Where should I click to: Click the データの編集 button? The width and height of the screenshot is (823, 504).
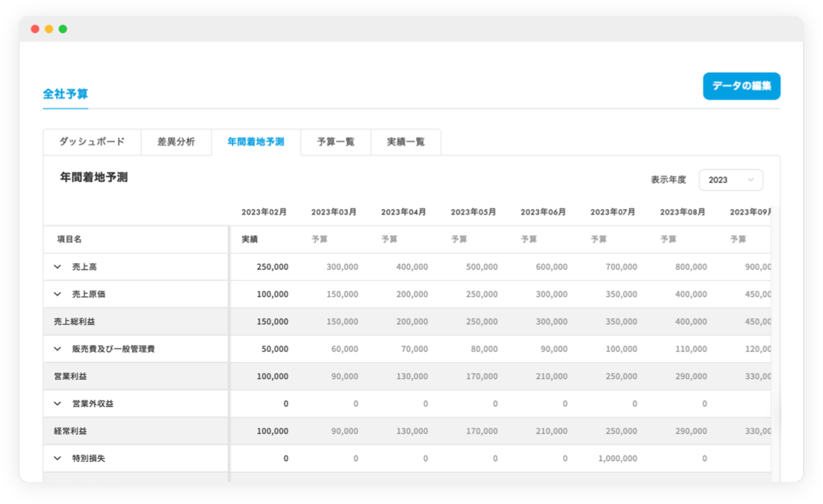(x=741, y=86)
